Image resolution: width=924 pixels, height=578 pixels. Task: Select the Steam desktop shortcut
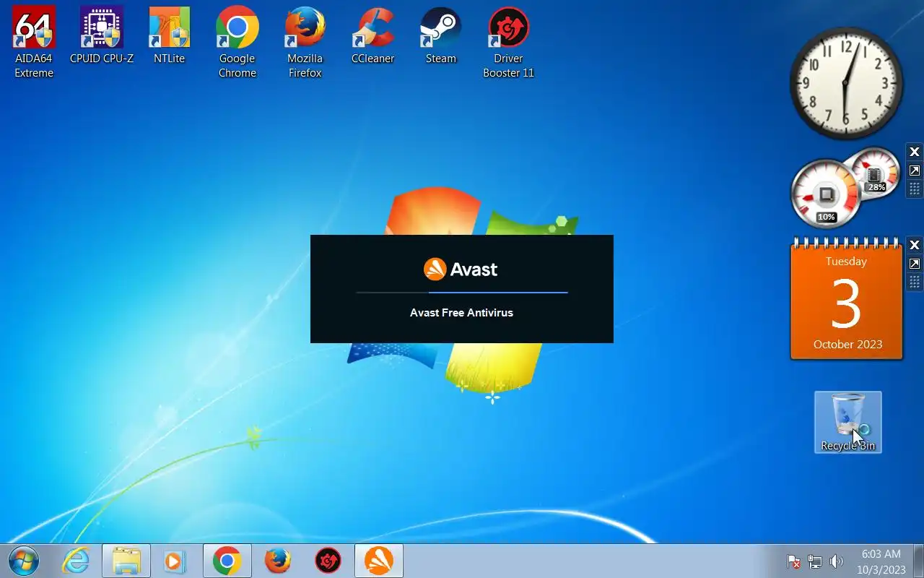(441, 35)
